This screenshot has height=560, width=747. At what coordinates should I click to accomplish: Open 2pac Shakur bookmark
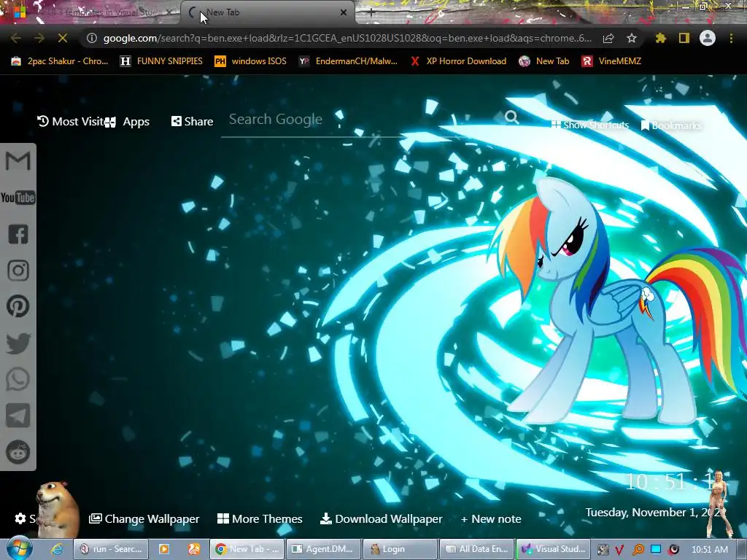coord(60,61)
